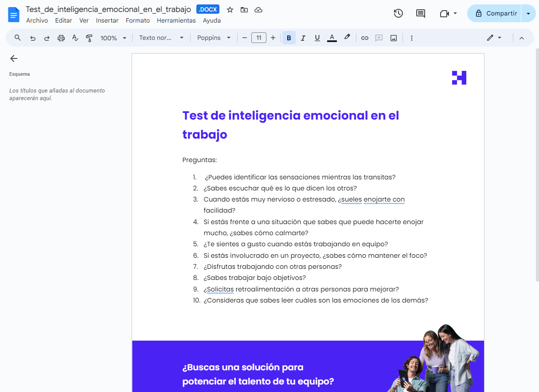Open the Insertar menu
The height and width of the screenshot is (392, 539).
(x=107, y=20)
